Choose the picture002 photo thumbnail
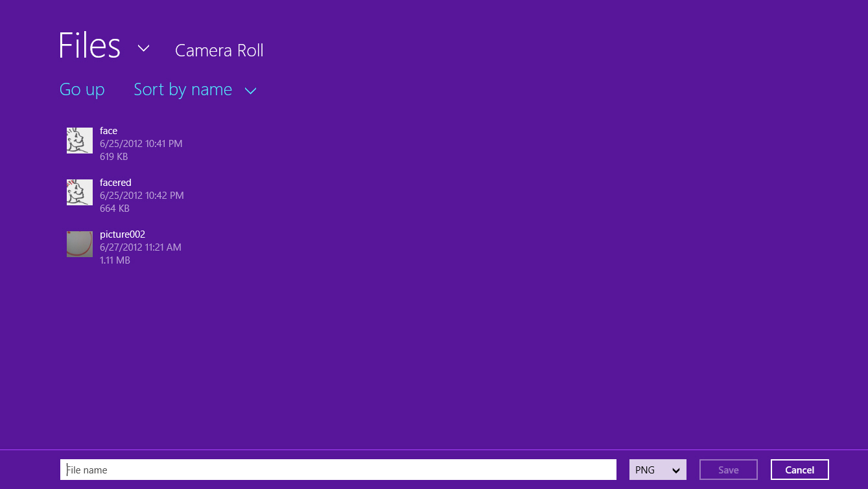 pos(80,244)
